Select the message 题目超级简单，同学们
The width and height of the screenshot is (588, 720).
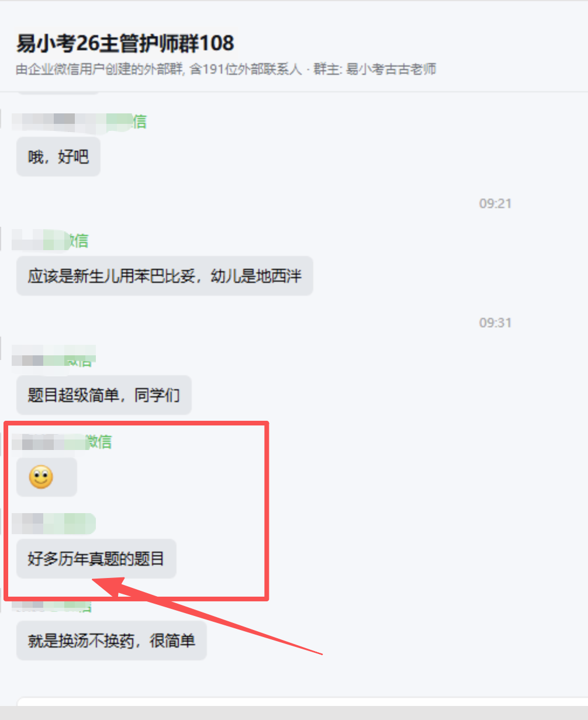click(103, 395)
